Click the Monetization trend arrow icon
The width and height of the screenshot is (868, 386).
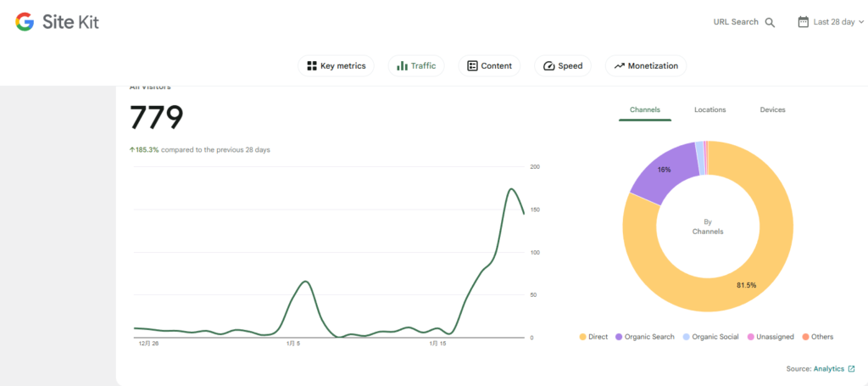click(x=619, y=66)
